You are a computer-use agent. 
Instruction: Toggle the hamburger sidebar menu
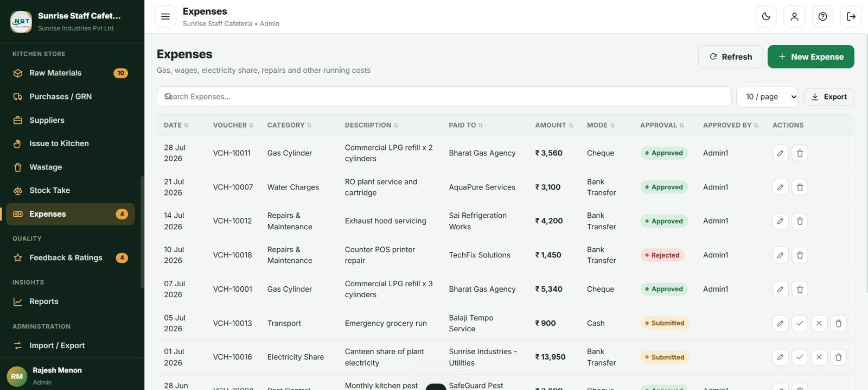point(165,16)
